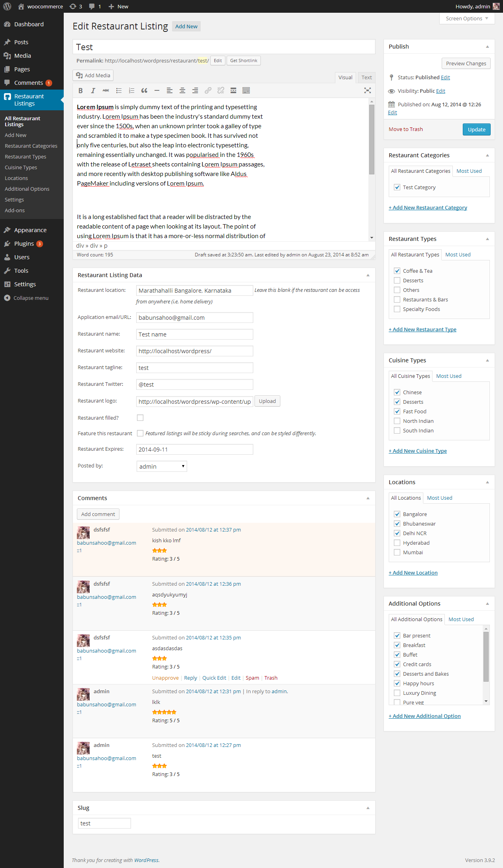Viewport: 503px width, 868px height.
Task: Collapse Locations panel
Action: click(487, 482)
